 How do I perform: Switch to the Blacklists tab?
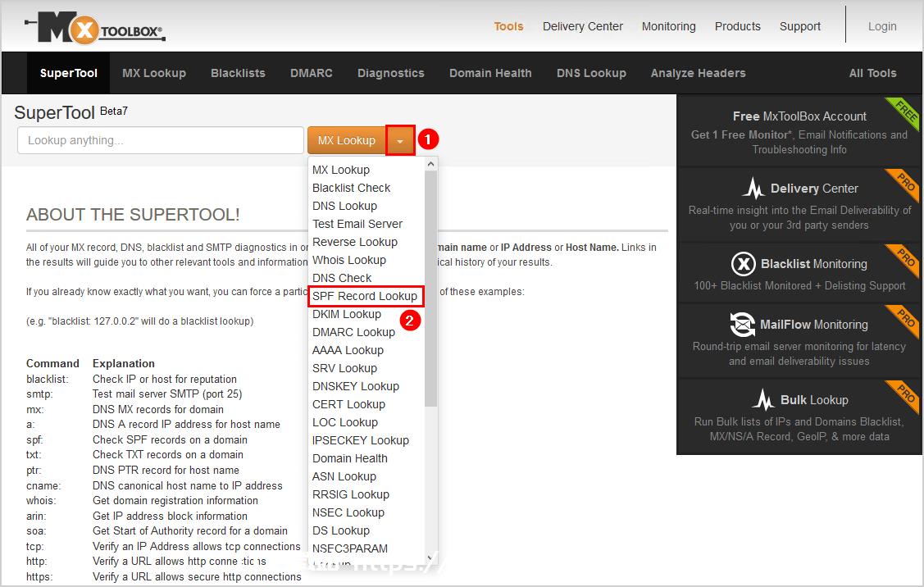(x=238, y=73)
